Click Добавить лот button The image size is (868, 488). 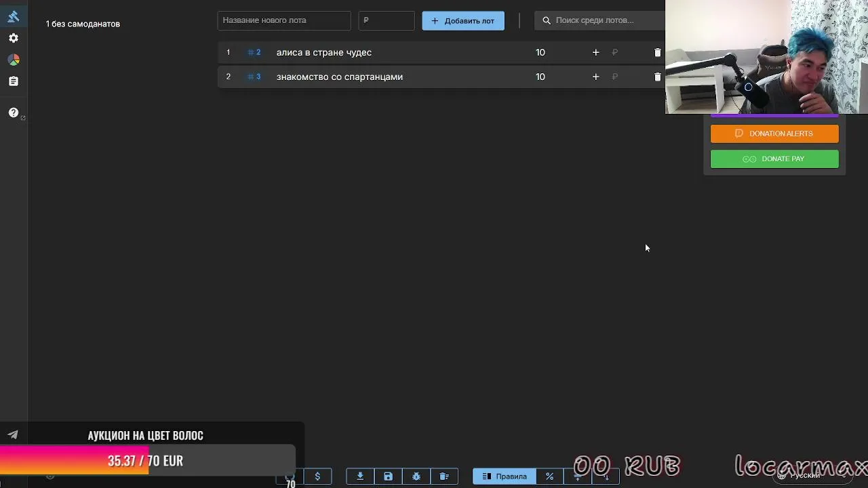click(463, 20)
